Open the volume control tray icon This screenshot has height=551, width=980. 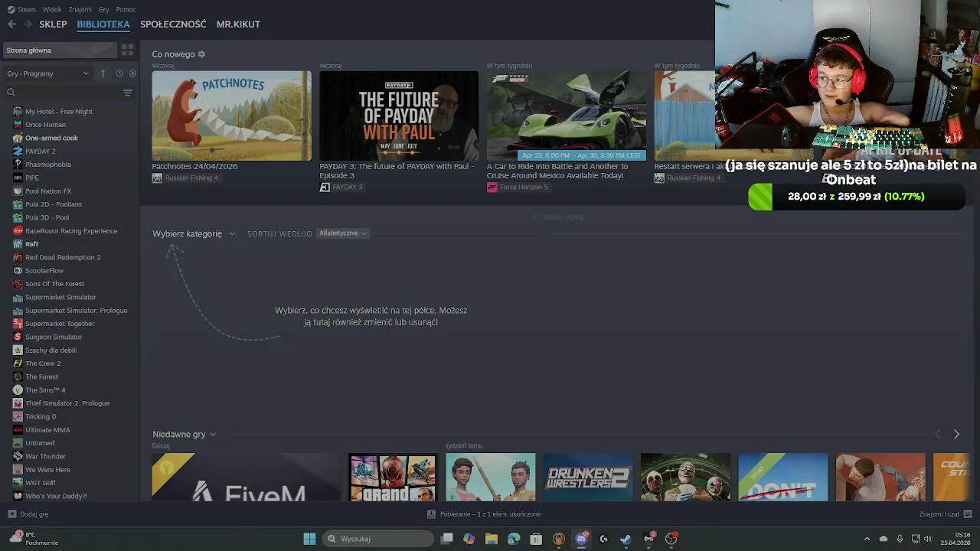(928, 539)
